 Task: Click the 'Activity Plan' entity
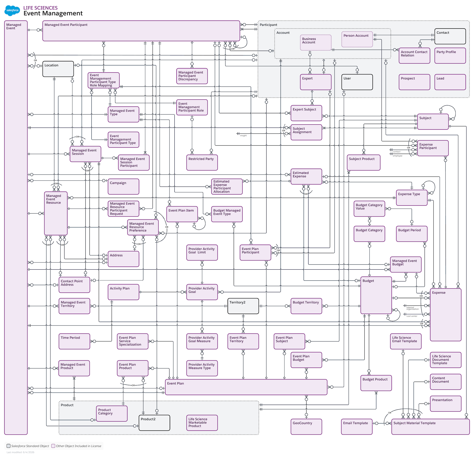(123, 292)
